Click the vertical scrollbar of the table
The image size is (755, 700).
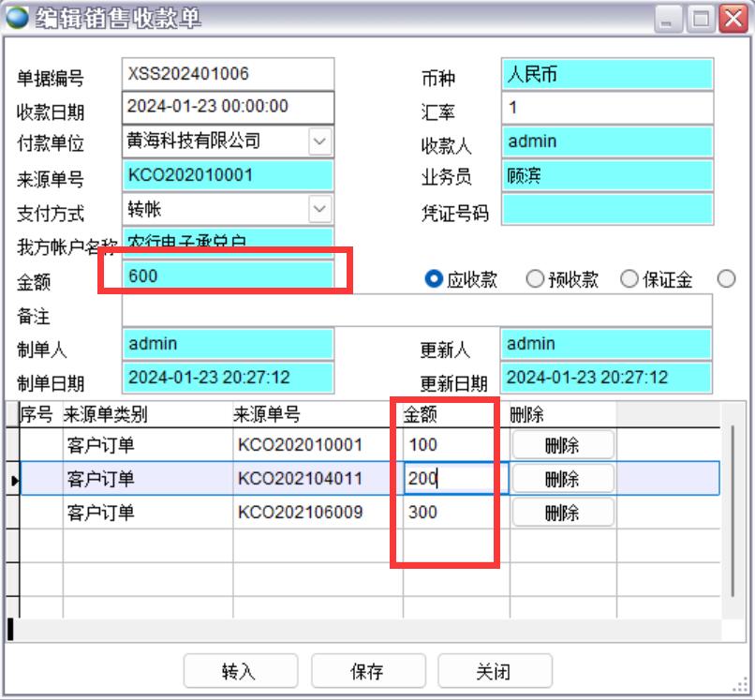tap(733, 506)
